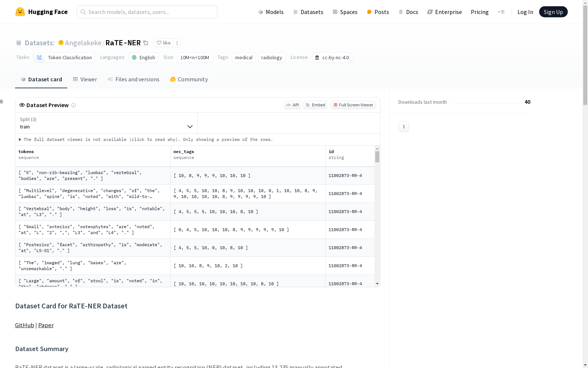Select the row starting with "Small"
588x368 pixels.
(x=195, y=230)
